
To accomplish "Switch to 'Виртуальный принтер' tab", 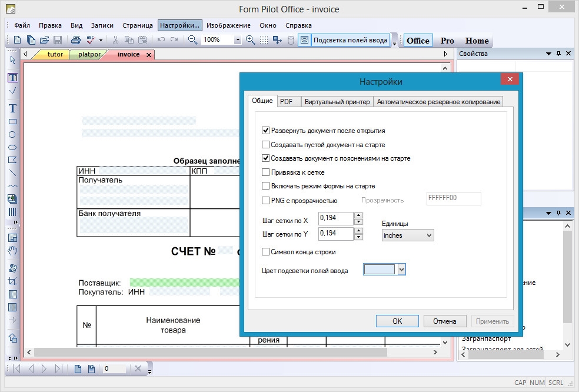I will click(337, 102).
